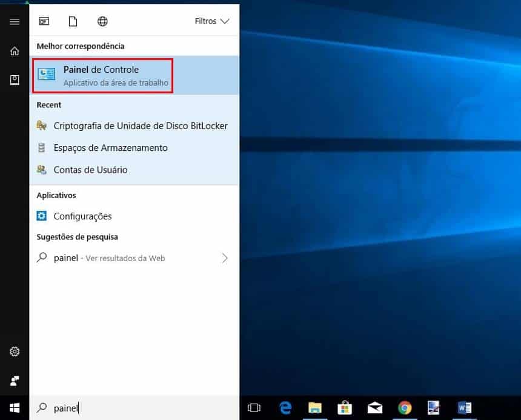Open the search settings gear icon

click(15, 352)
